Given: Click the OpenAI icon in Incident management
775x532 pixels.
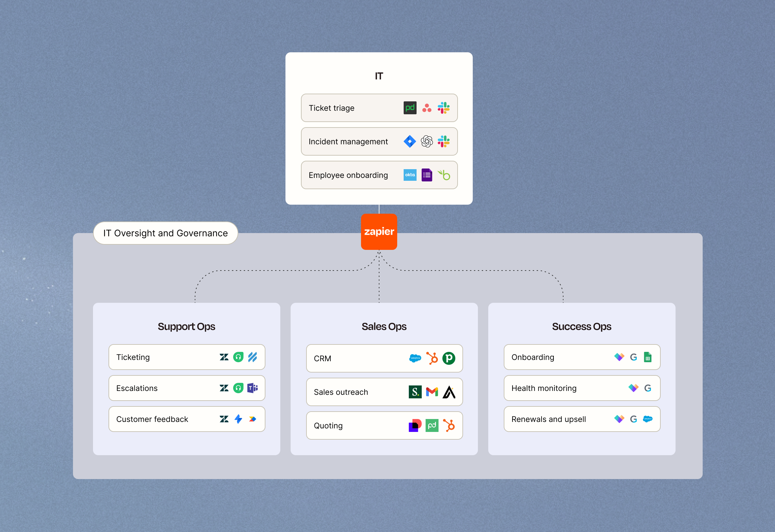Looking at the screenshot, I should click(x=427, y=141).
